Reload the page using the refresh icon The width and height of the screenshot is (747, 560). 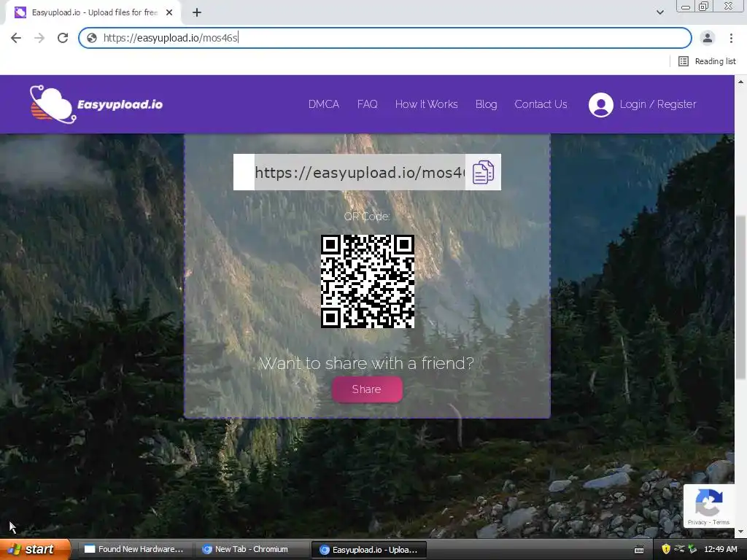[x=63, y=38]
